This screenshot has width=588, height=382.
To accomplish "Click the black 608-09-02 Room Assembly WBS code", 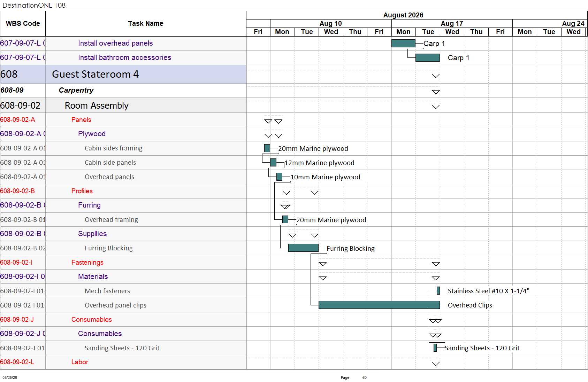I will [20, 106].
